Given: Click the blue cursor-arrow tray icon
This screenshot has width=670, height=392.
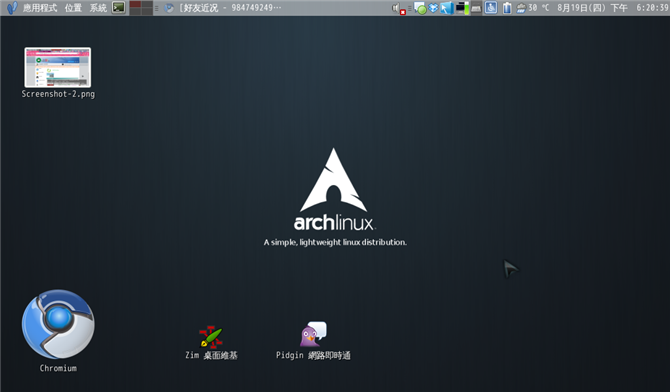Looking at the screenshot, I should [447, 8].
